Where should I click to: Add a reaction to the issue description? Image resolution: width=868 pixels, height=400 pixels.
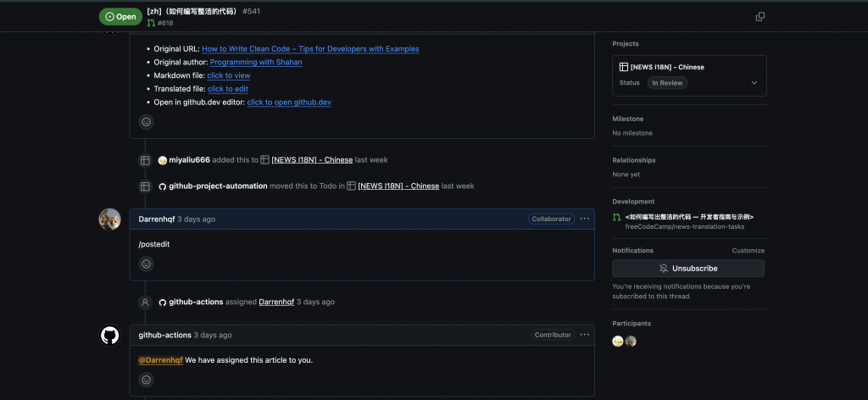tap(146, 122)
